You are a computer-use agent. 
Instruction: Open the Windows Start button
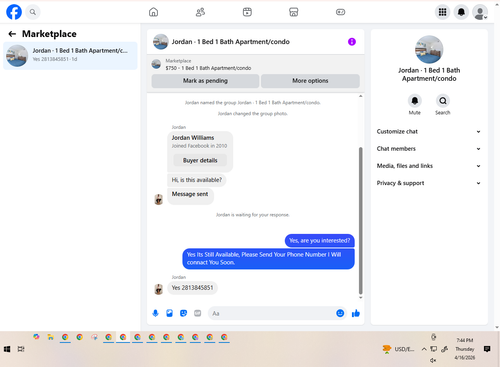7,349
